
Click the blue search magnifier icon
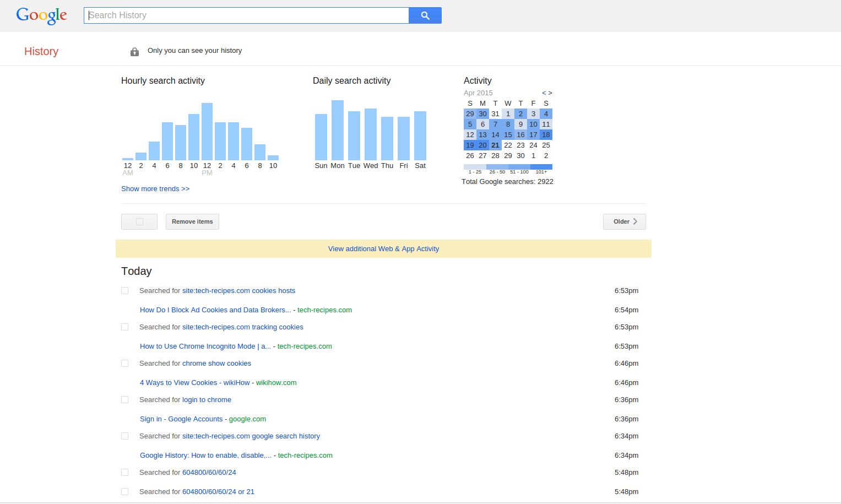click(x=425, y=15)
